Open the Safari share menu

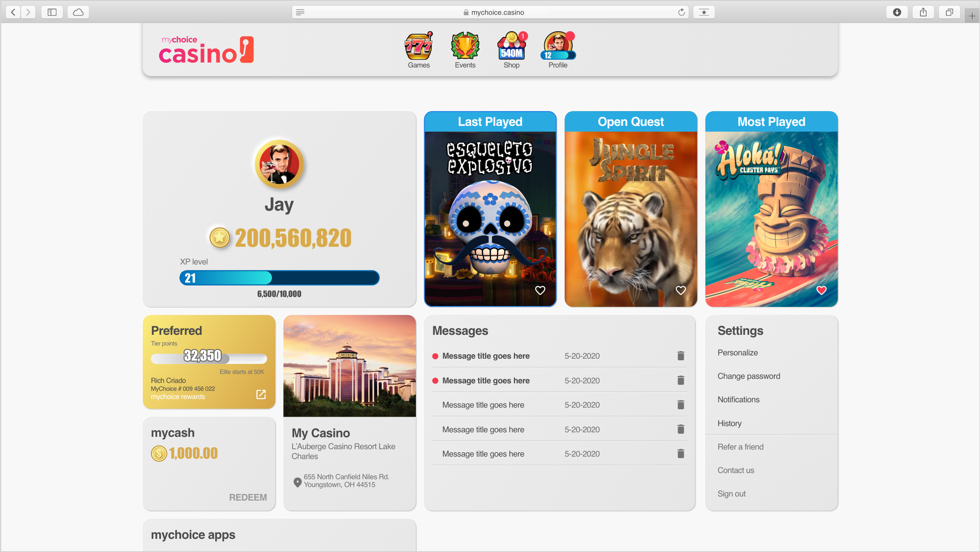tap(923, 12)
